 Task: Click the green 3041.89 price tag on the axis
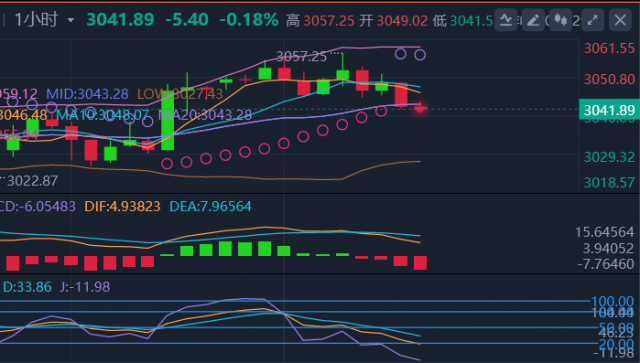[x=609, y=109]
